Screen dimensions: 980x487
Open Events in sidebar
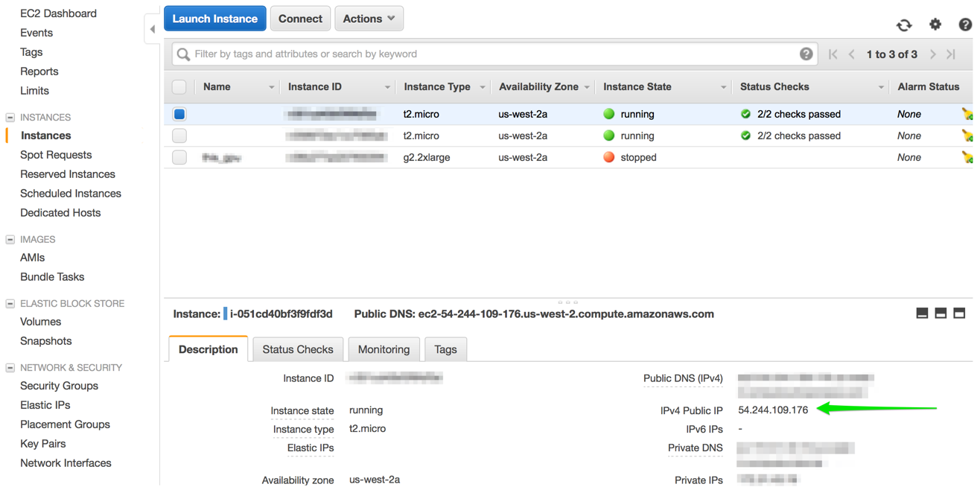tap(36, 33)
